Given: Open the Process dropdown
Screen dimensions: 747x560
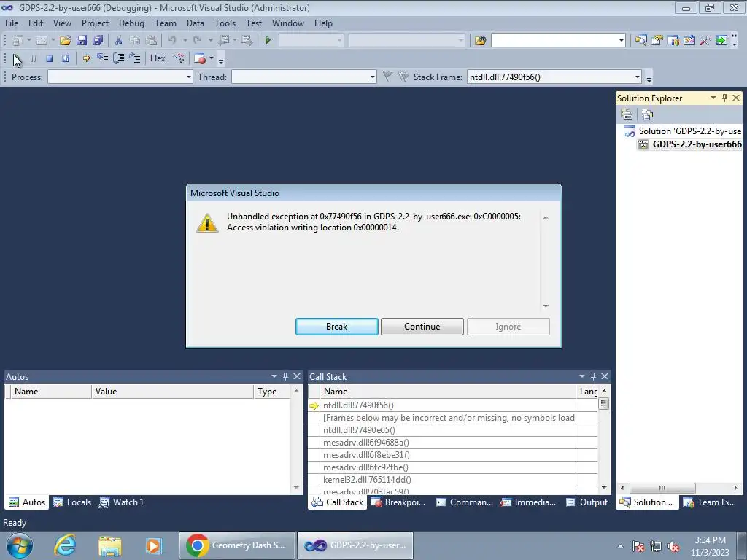Looking at the screenshot, I should click(x=189, y=77).
